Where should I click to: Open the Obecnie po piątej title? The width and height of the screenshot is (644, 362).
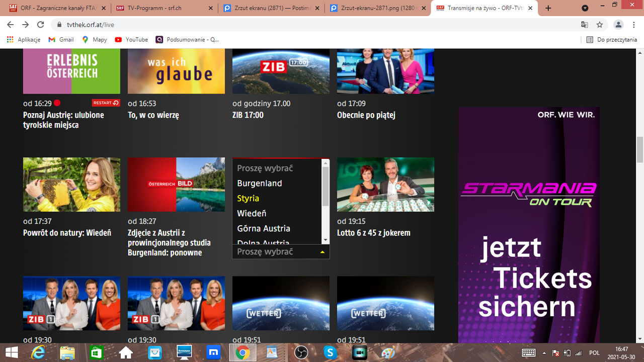pyautogui.click(x=366, y=115)
